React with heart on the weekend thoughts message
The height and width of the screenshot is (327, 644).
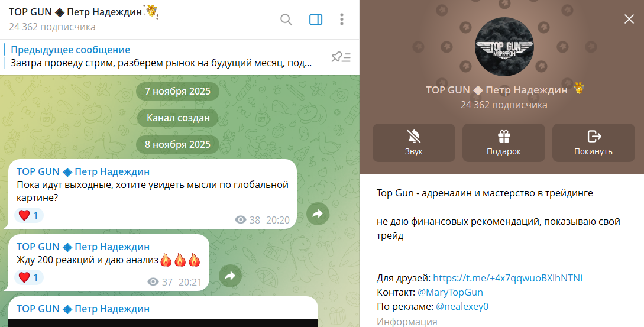click(28, 216)
